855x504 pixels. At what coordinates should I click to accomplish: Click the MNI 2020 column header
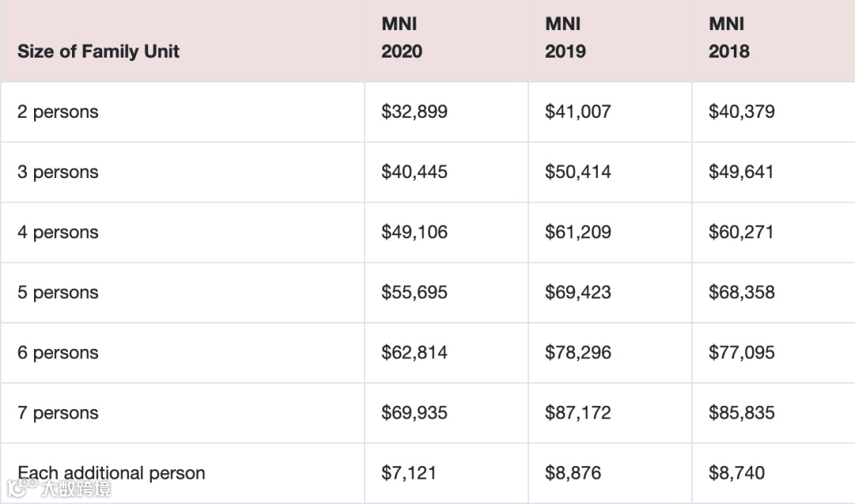point(401,38)
